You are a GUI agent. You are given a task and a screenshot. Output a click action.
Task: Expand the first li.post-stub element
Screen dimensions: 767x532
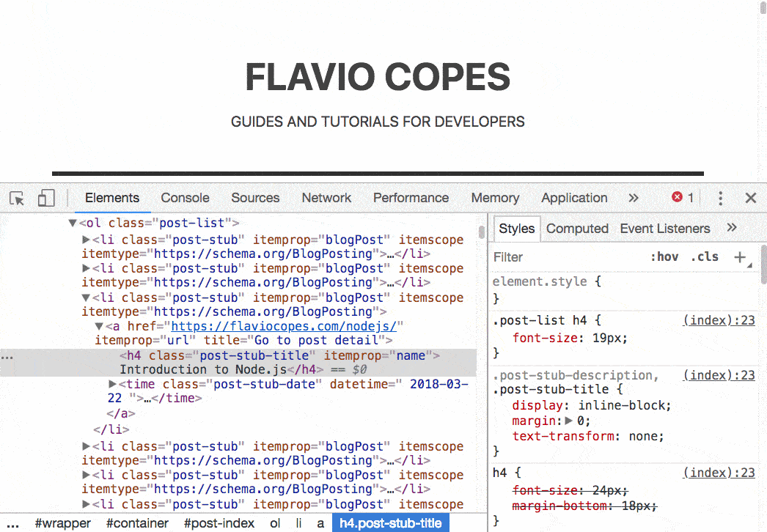pyautogui.click(x=86, y=239)
